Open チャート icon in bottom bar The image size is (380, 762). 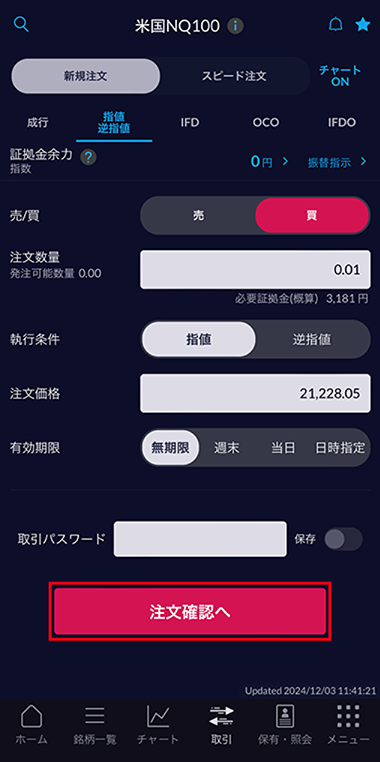pos(158,726)
